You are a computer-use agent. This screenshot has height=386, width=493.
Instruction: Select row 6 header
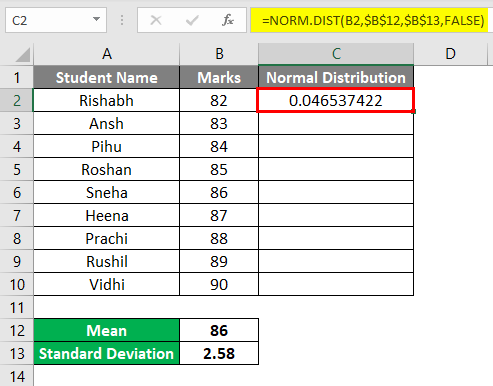(17, 192)
